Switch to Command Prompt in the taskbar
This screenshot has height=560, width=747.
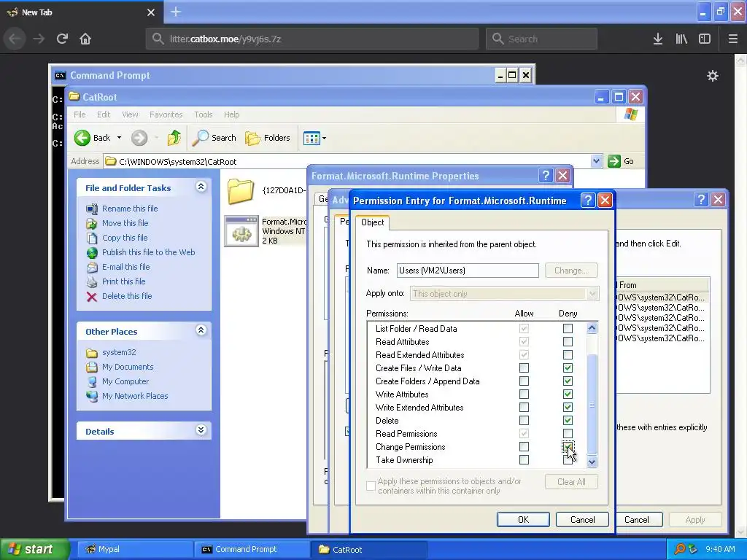[251, 550]
